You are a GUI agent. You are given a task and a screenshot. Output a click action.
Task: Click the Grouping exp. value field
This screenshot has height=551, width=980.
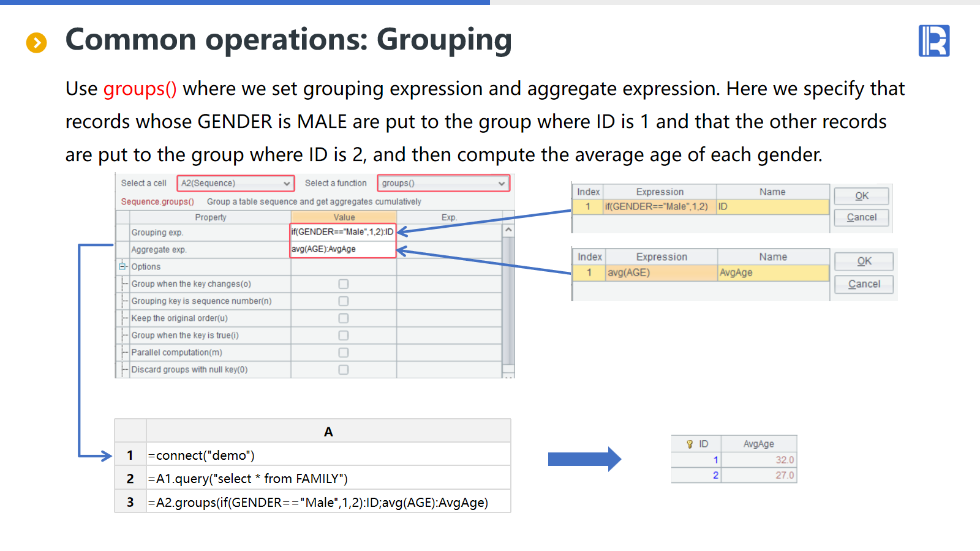pos(342,232)
